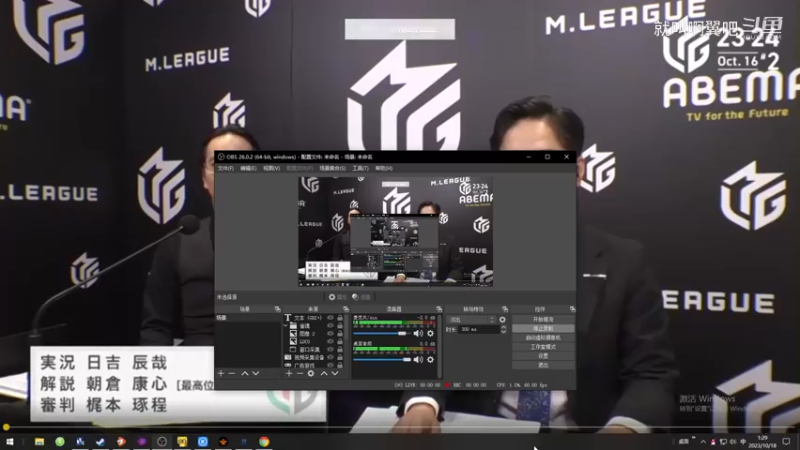
Task: Mute the 桌面音频 desktop audio speaker icon
Action: [418, 360]
